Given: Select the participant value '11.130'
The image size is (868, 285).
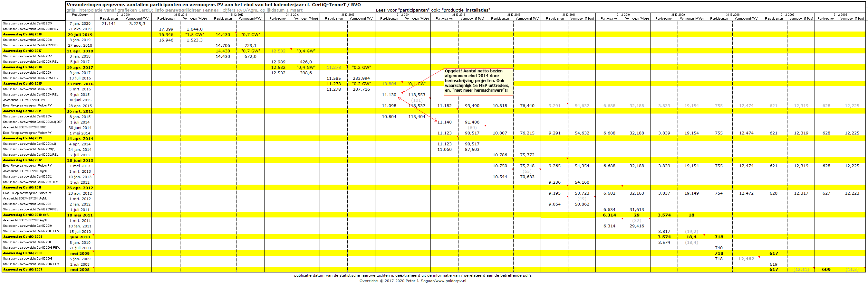Looking at the screenshot, I should click(x=389, y=95).
